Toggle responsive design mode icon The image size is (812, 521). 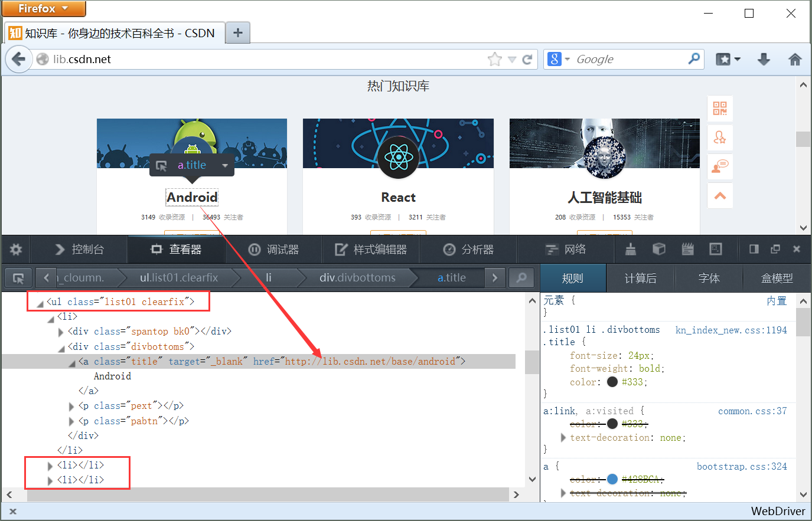click(716, 250)
